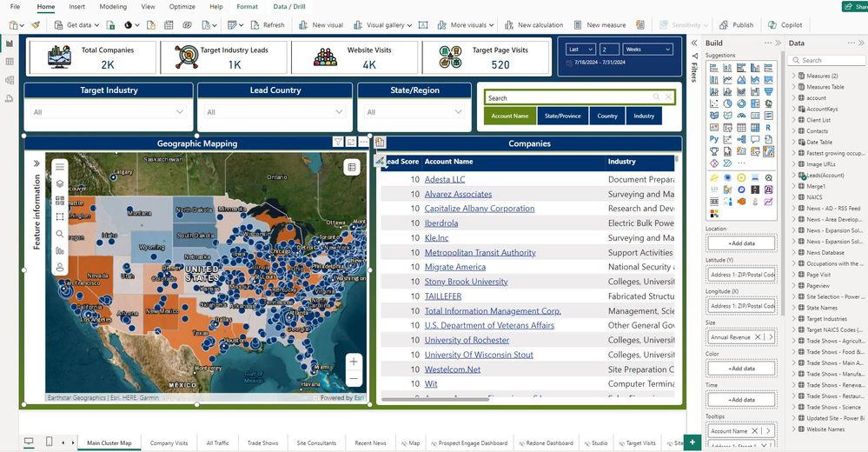Screen dimensions: 868x452
Task: Select the gauge visual type
Action: coord(741,116)
